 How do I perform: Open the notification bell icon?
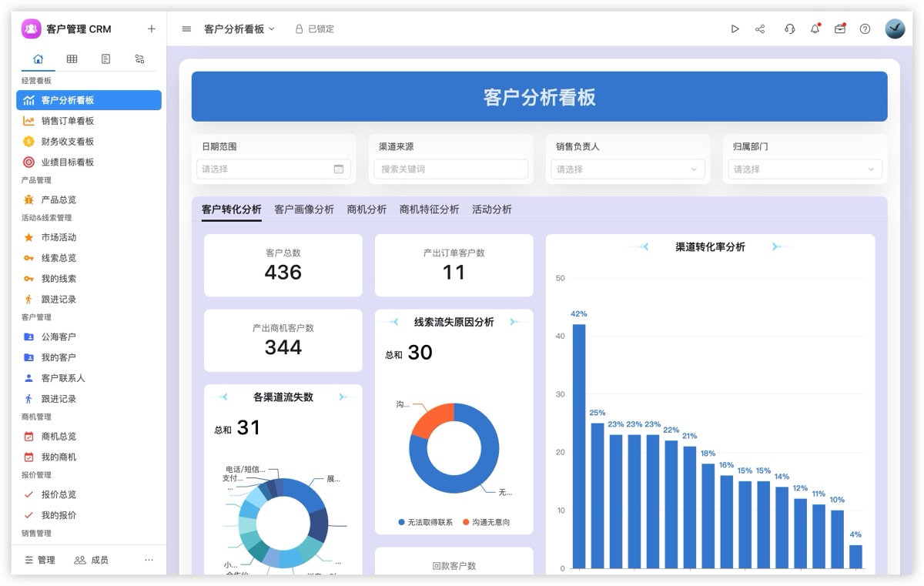tap(815, 28)
